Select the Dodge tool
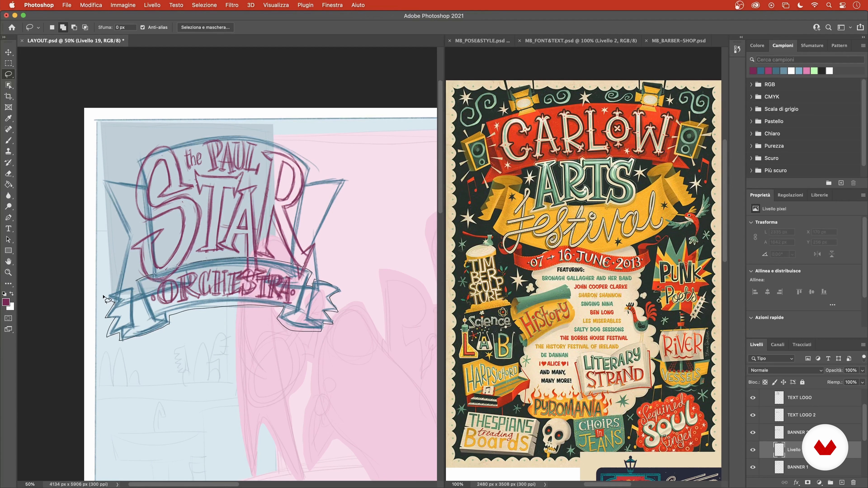 8,206
